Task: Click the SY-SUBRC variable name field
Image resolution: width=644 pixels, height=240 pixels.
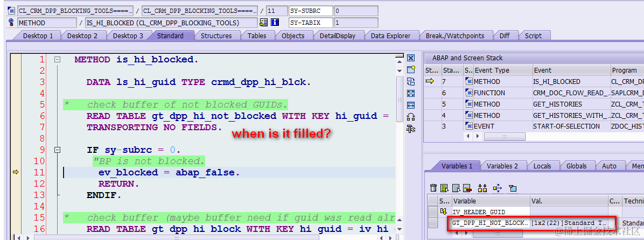Action: point(311,11)
